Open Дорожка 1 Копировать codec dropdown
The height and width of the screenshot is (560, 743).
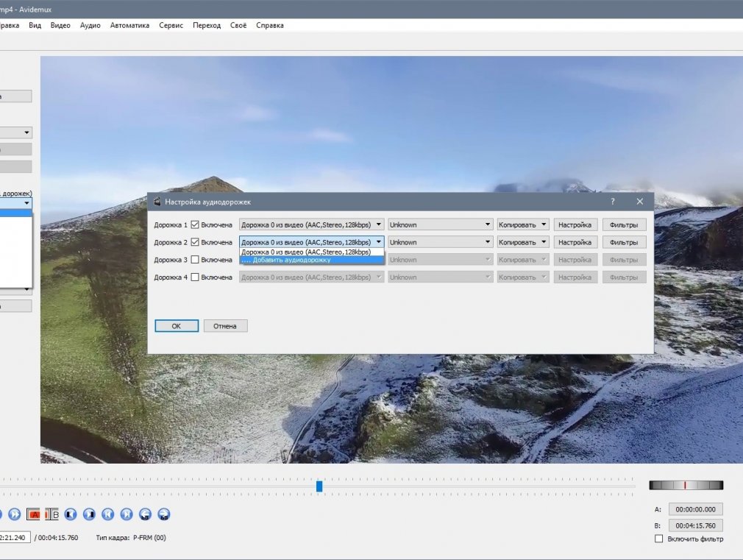coord(522,224)
